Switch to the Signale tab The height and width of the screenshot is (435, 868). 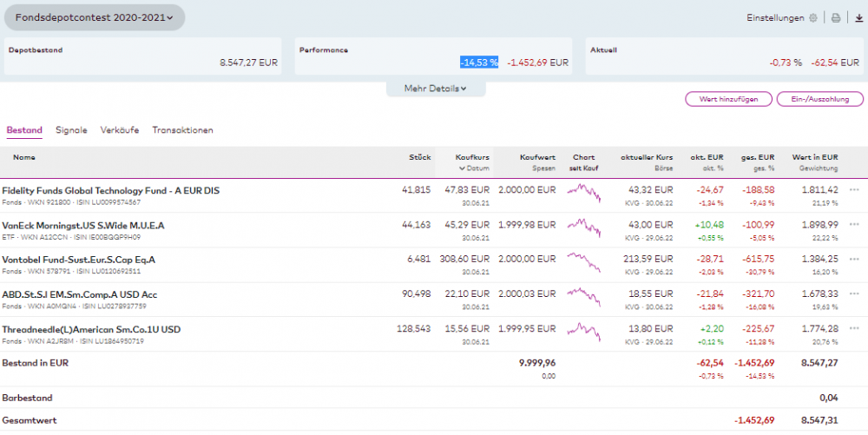pos(71,130)
